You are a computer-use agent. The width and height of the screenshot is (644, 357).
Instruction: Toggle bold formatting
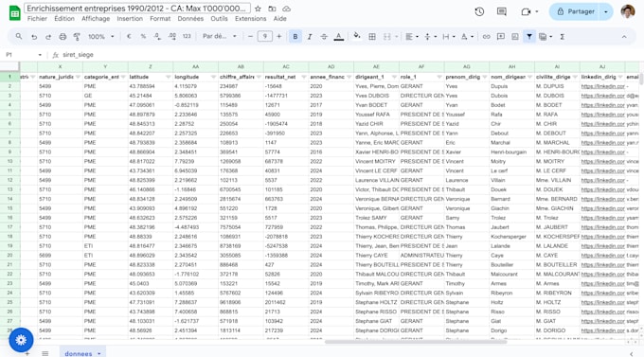tap(295, 37)
